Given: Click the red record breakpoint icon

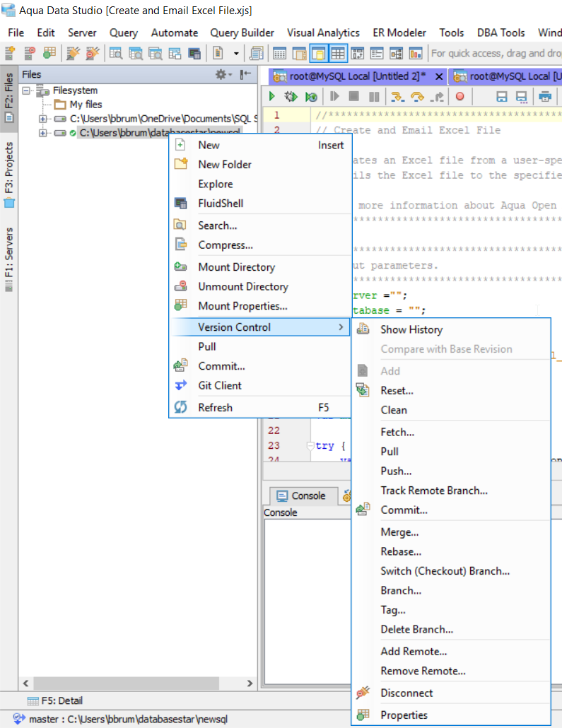Looking at the screenshot, I should click(459, 97).
